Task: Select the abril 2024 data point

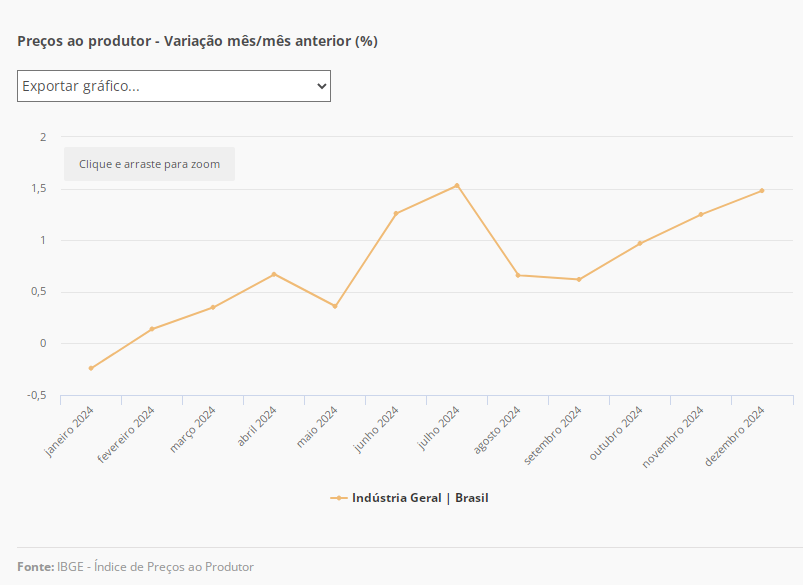Action: [274, 274]
